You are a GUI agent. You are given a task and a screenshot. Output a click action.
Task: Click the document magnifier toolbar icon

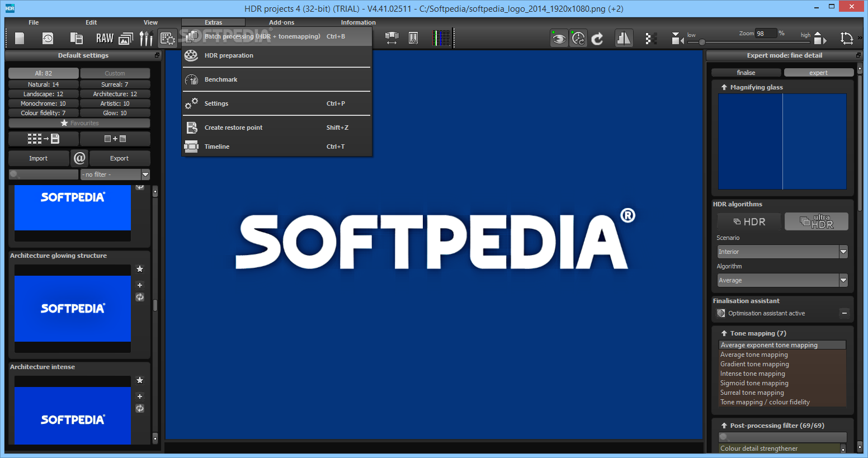[413, 38]
